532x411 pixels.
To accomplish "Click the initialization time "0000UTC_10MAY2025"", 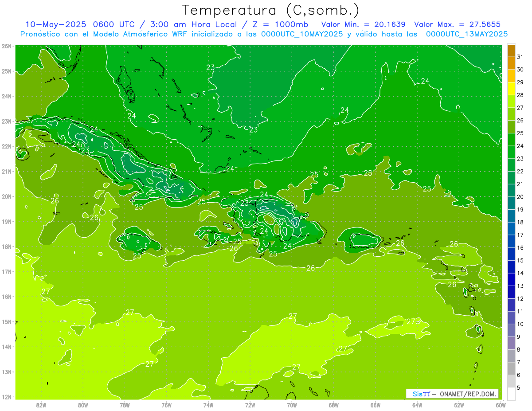I will 302,34.
